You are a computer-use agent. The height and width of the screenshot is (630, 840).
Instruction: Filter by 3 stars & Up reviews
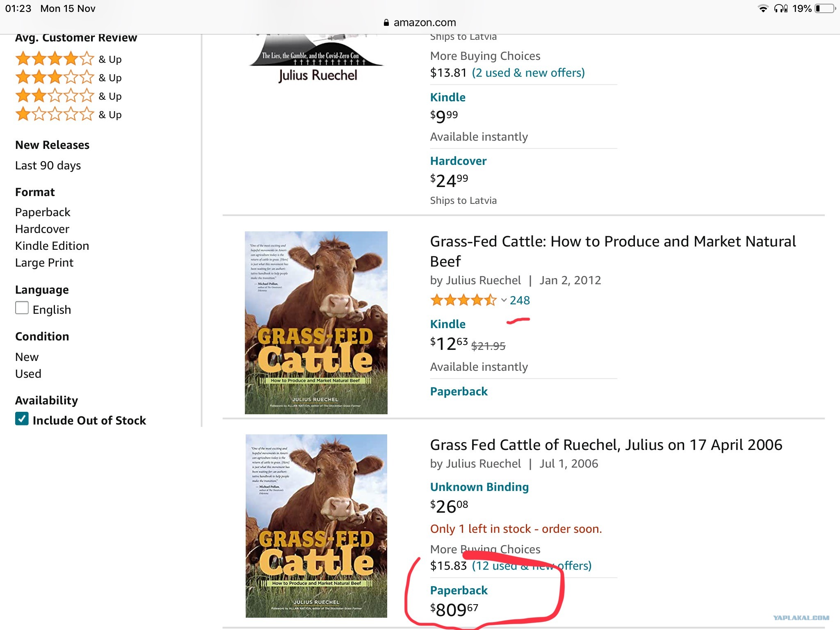(68, 78)
